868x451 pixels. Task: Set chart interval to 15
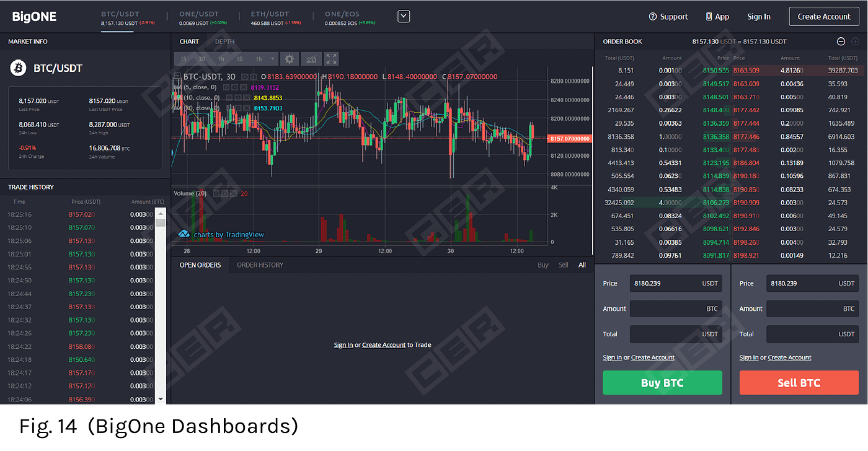click(183, 59)
